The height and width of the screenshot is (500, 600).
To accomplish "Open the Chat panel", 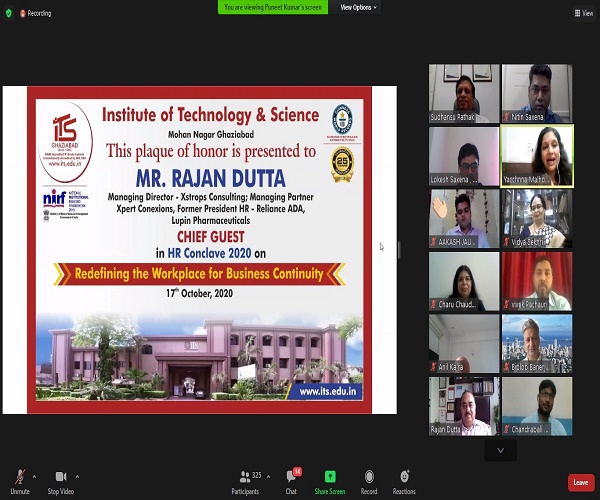I will [x=291, y=482].
